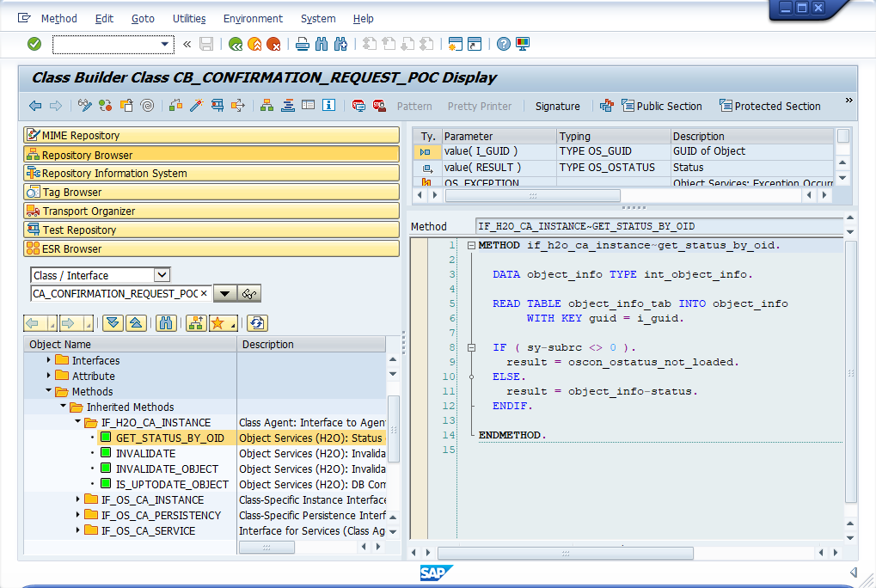Collapse the IF code block at line 8
Screen dimensions: 876x588
471,347
